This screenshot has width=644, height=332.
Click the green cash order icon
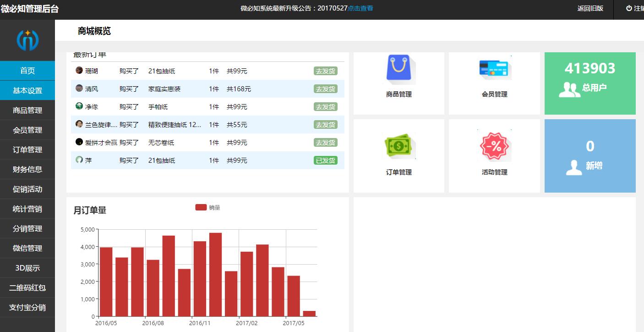coord(398,146)
